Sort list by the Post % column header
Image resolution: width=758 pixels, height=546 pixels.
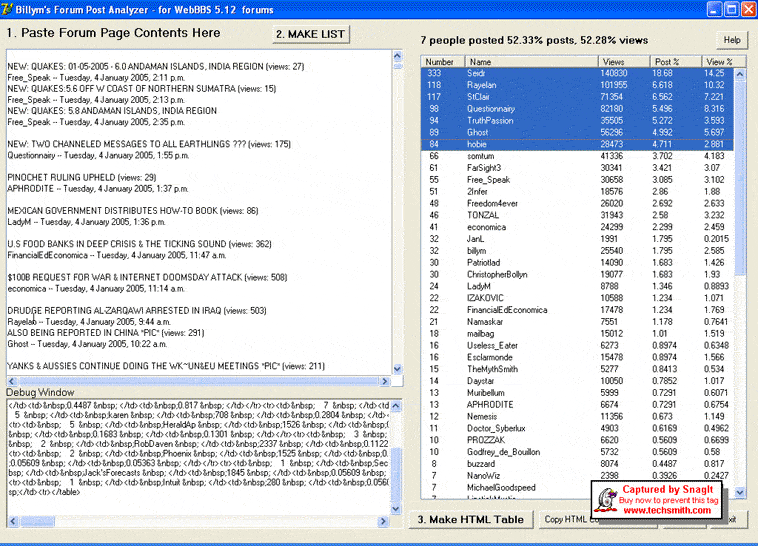(x=675, y=62)
